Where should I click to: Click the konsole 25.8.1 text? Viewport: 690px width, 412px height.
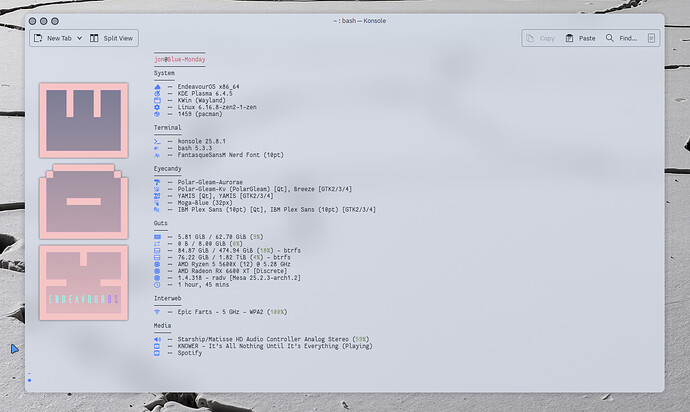pyautogui.click(x=202, y=141)
